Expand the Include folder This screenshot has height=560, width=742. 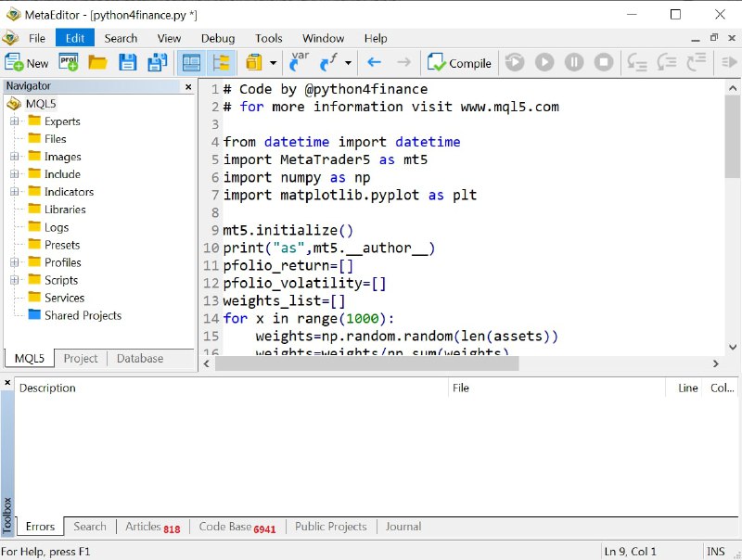[x=15, y=174]
